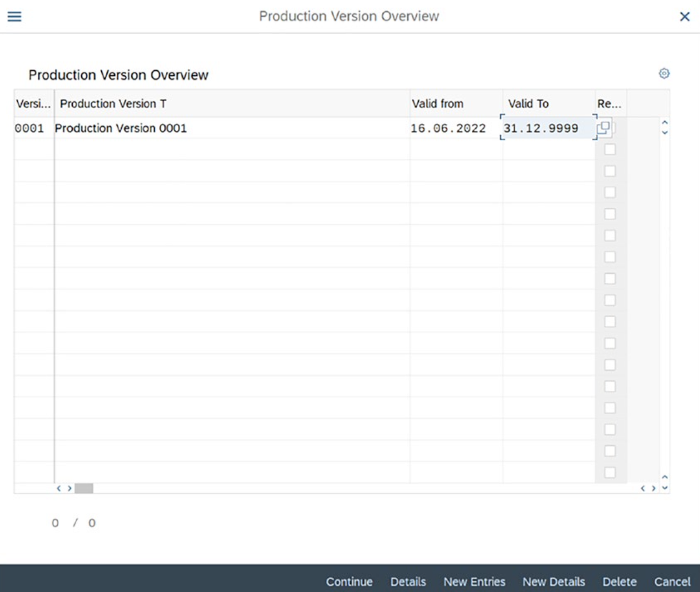The image size is (700, 592).
Task: Open the navigation hamburger menu
Action: (15, 16)
